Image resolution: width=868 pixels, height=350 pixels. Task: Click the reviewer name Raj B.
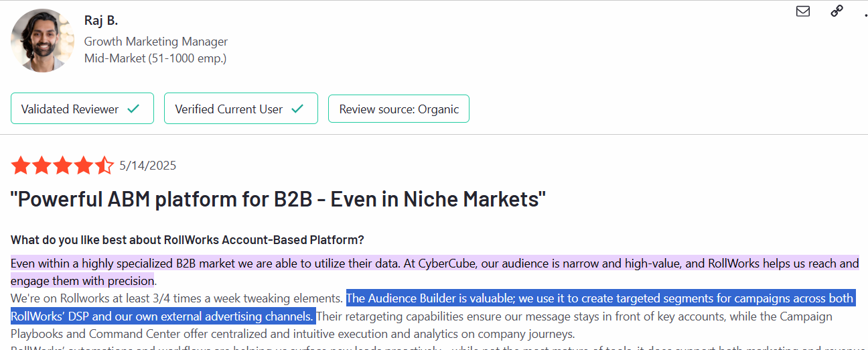pos(101,20)
